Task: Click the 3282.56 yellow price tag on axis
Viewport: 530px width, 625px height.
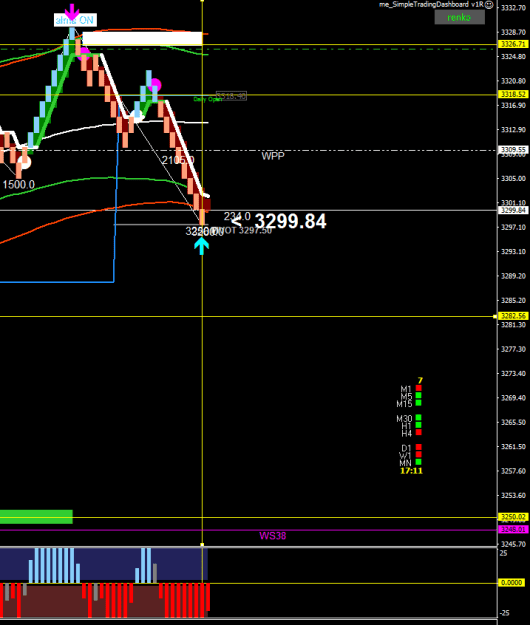Action: pyautogui.click(x=513, y=316)
